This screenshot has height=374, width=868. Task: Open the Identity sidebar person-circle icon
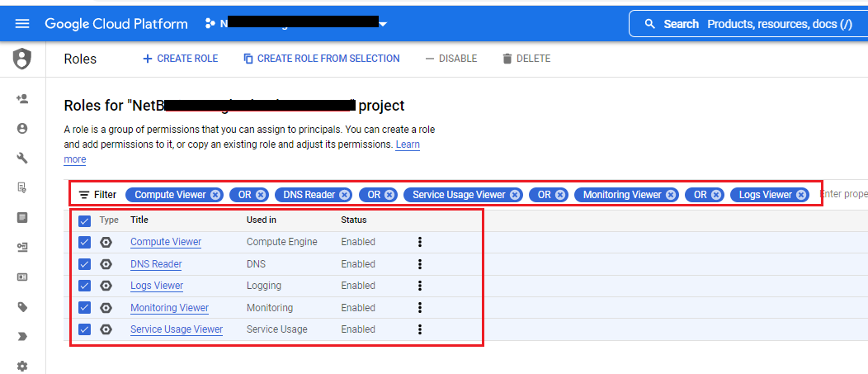coord(22,129)
